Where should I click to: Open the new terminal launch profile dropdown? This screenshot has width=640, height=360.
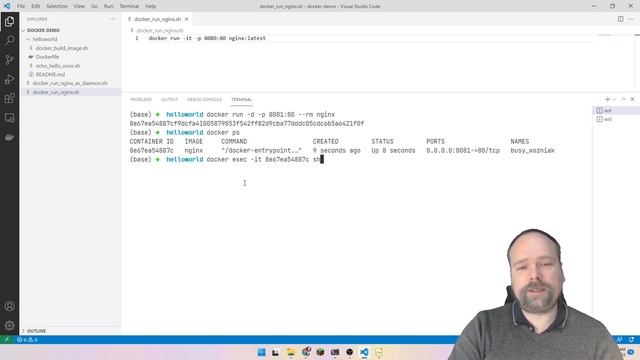tap(614, 99)
